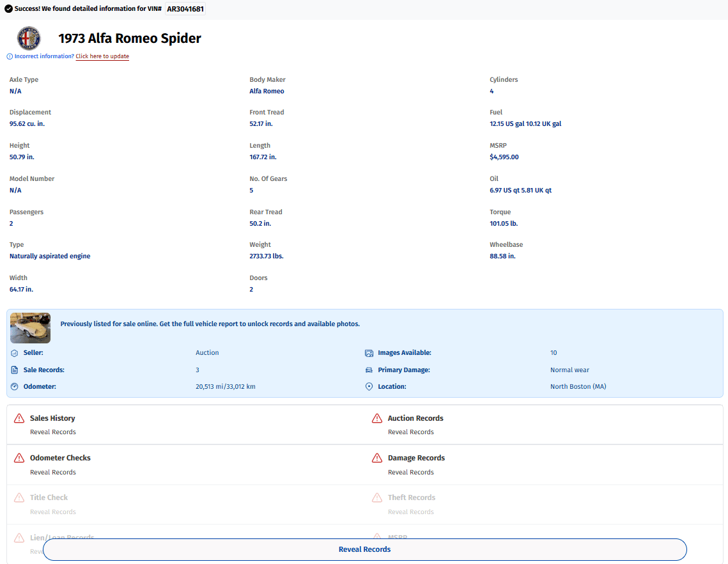
Task: Click the VIN number field AR3041681
Action: pos(185,9)
